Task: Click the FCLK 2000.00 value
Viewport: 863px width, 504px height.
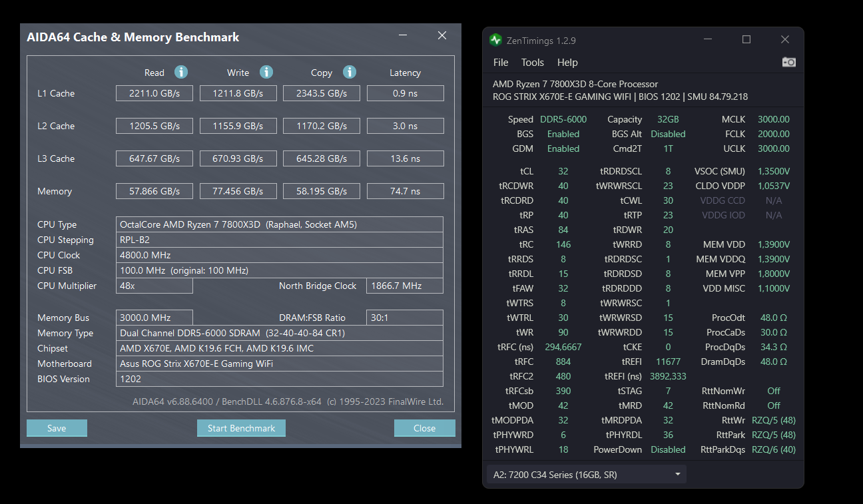Action: click(774, 134)
